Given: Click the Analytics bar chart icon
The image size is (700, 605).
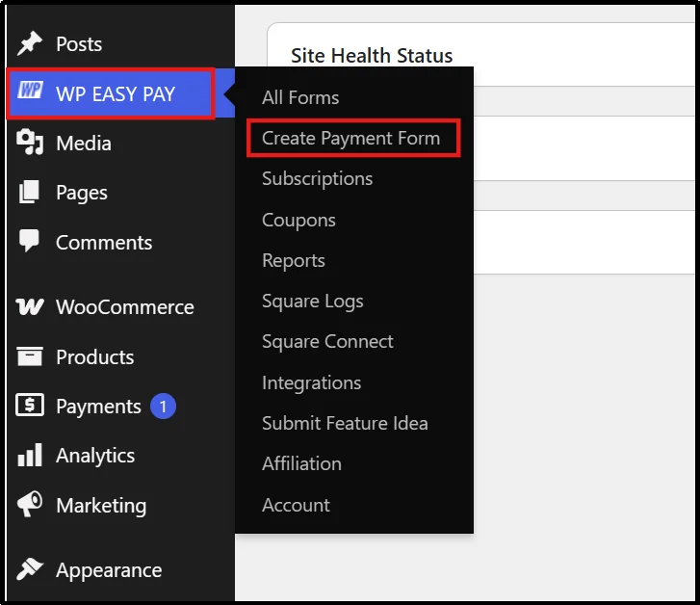Looking at the screenshot, I should point(30,455).
